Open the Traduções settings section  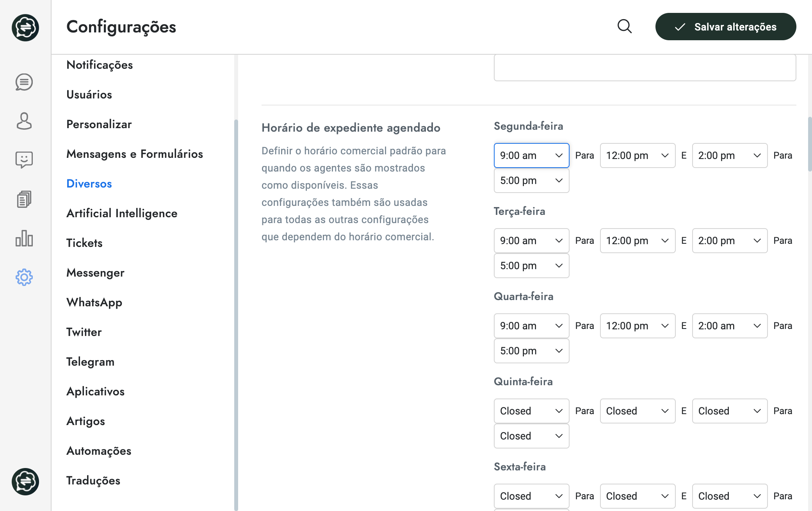[x=93, y=481]
